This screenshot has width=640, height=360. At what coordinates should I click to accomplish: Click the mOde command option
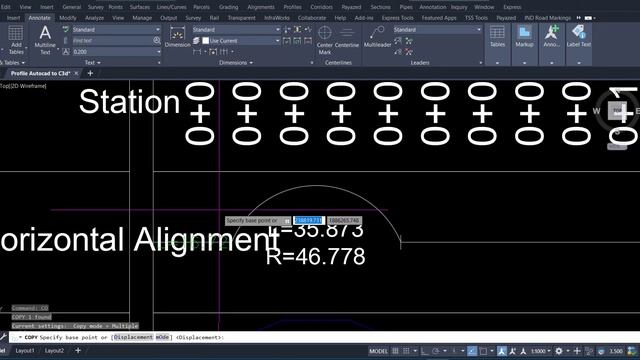(x=162, y=337)
